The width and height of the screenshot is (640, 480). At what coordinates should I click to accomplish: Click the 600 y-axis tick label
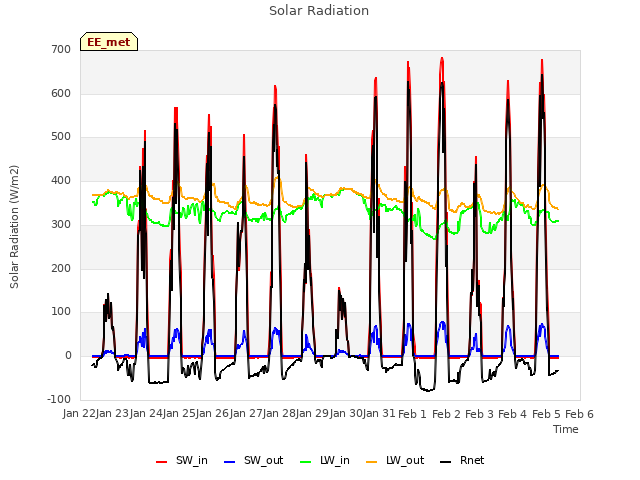61,93
